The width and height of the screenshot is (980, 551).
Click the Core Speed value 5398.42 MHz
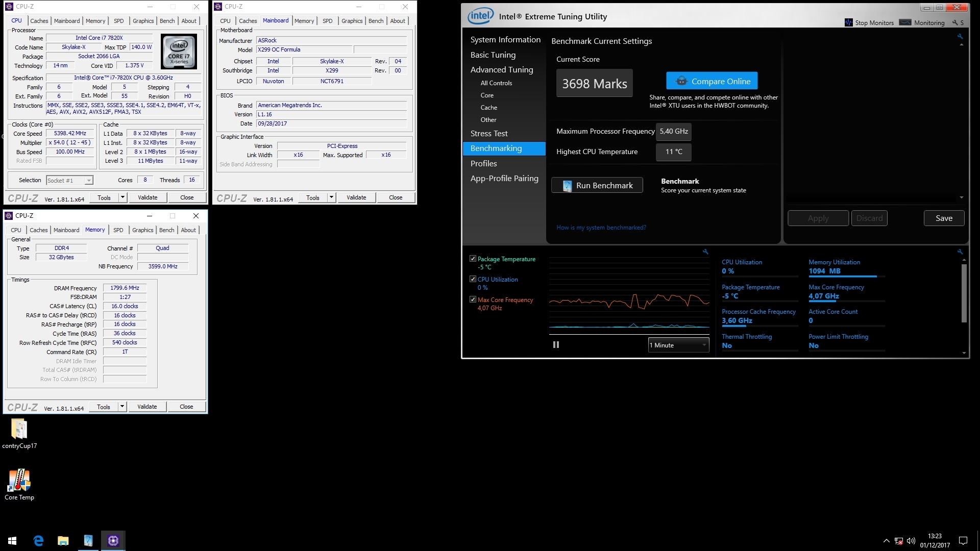click(70, 133)
